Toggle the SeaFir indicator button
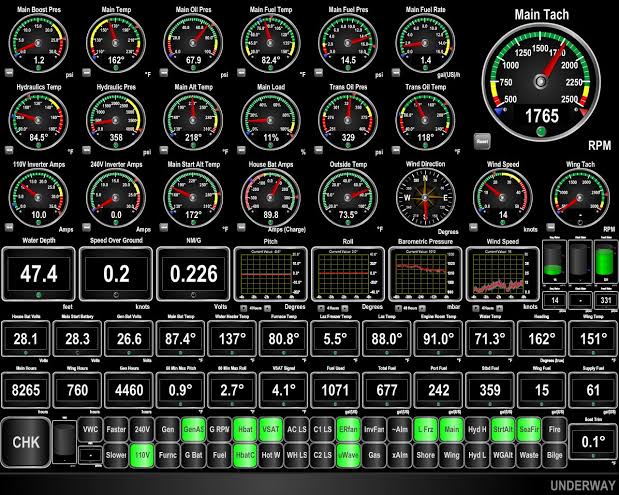The image size is (619, 495). pos(529,429)
